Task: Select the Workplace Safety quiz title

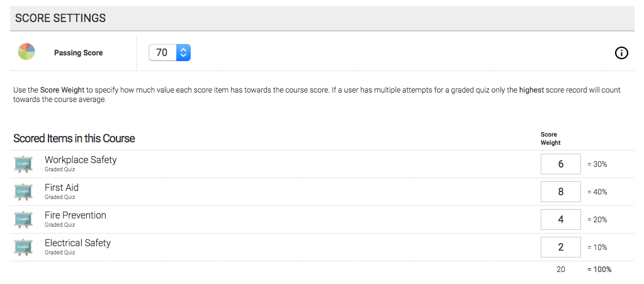Action: 81,160
